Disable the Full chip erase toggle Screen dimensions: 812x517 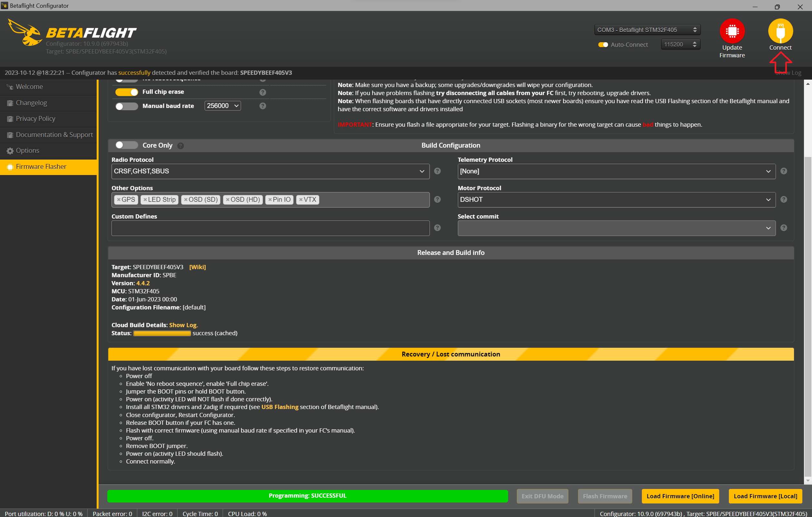point(126,92)
